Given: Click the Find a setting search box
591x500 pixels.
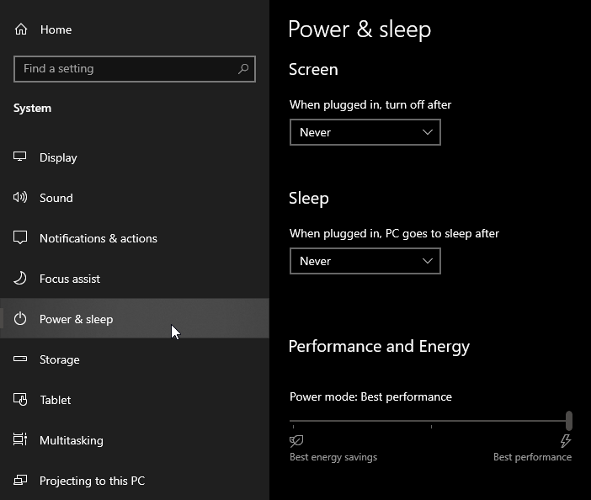Looking at the screenshot, I should click(135, 69).
